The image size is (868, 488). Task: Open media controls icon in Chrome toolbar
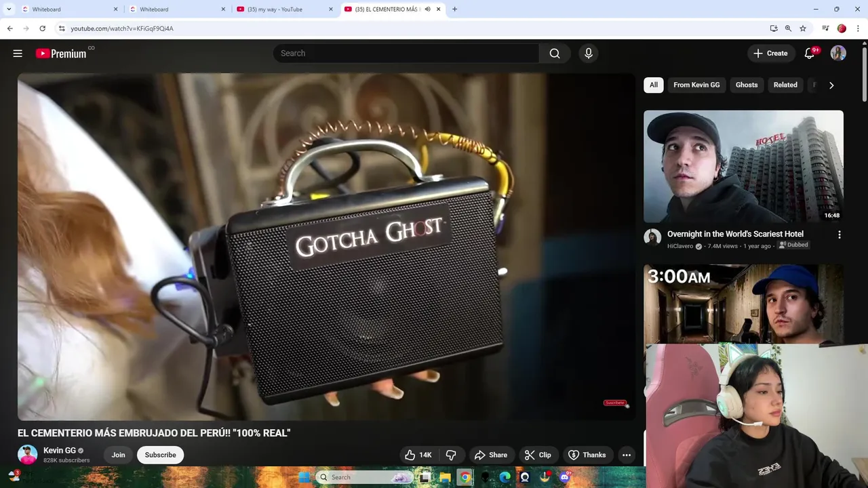pos(825,28)
